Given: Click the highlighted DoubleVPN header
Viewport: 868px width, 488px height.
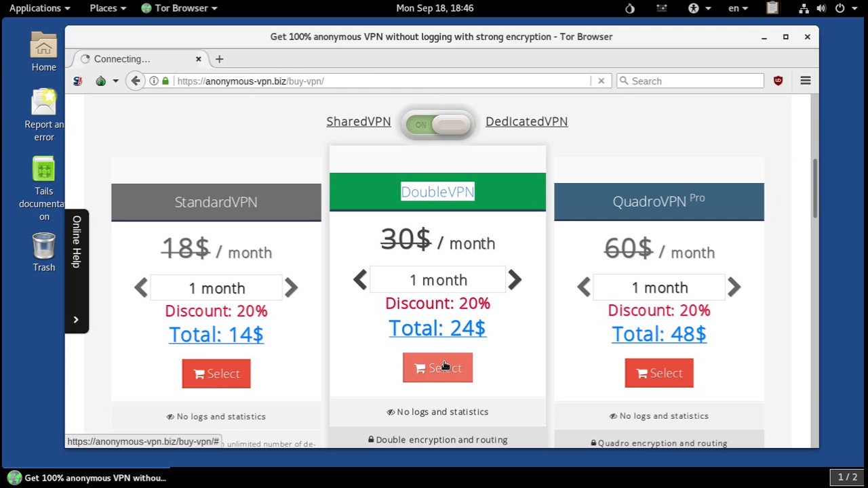Looking at the screenshot, I should (x=437, y=192).
